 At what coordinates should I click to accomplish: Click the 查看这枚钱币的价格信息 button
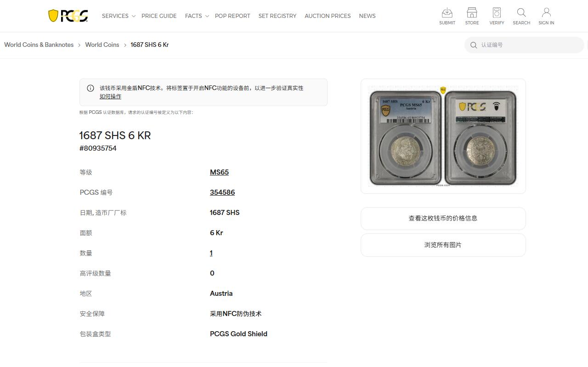(x=443, y=219)
